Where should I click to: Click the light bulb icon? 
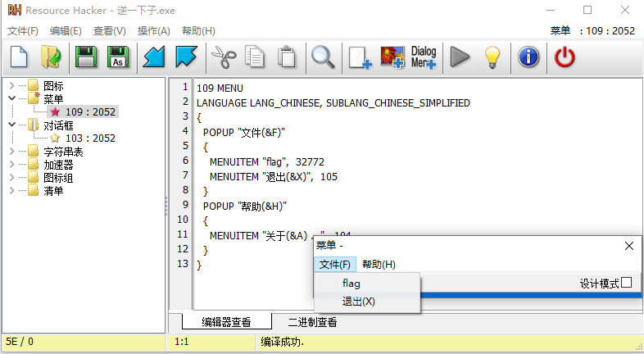tap(492, 57)
